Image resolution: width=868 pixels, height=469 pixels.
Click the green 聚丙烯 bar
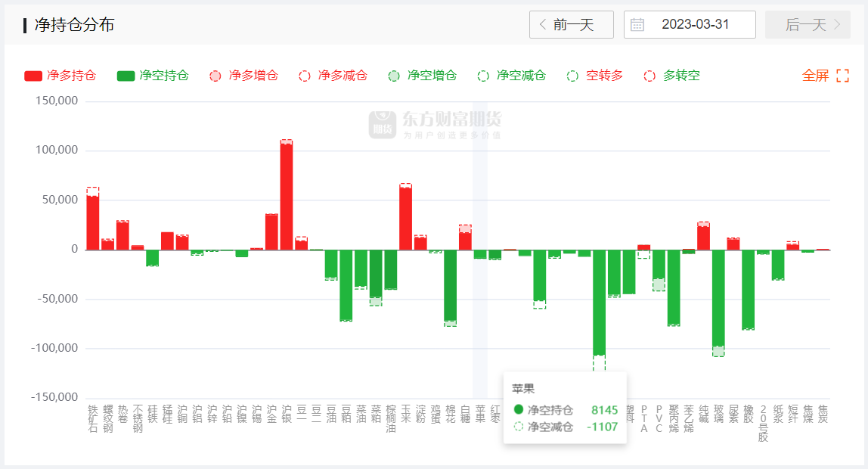pyautogui.click(x=674, y=287)
